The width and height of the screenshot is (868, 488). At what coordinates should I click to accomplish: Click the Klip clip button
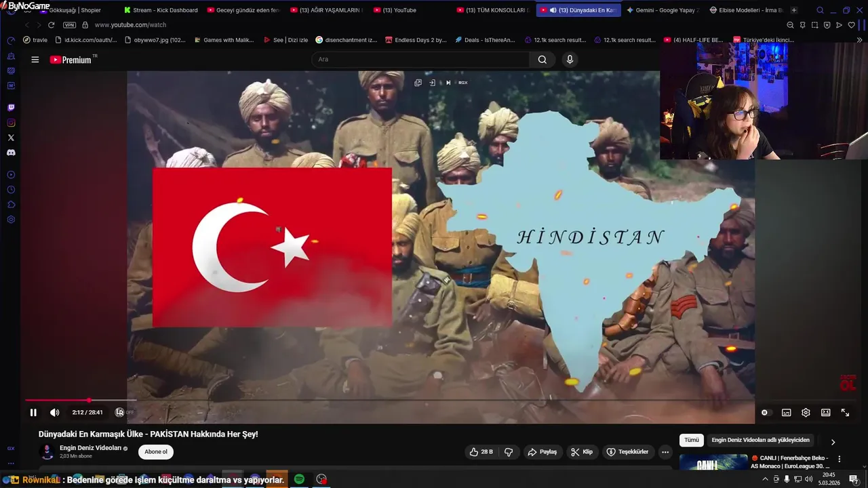(x=582, y=452)
